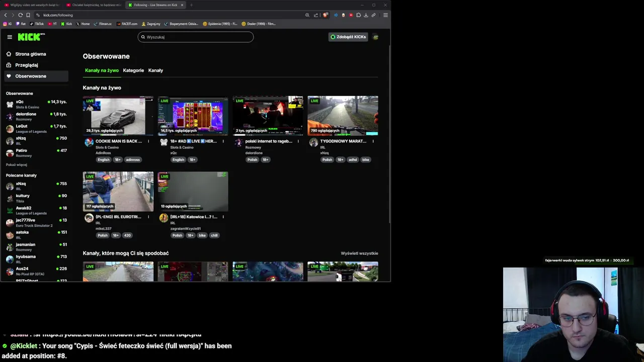Open the Brave shields icon

coord(326,15)
